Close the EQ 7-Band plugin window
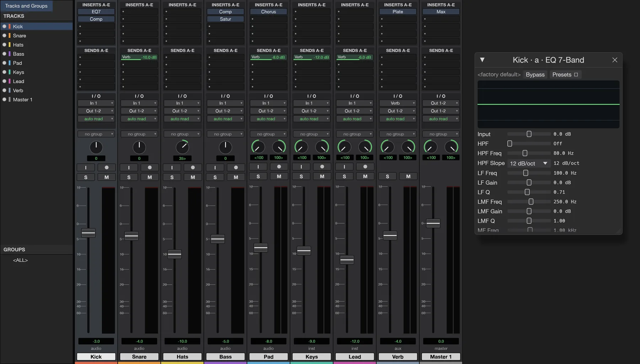This screenshot has height=364, width=640. tap(615, 60)
